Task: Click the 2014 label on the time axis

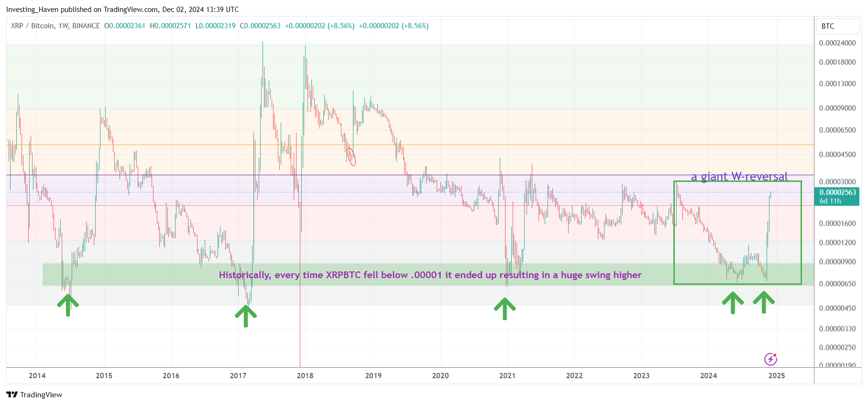Action: [x=37, y=375]
